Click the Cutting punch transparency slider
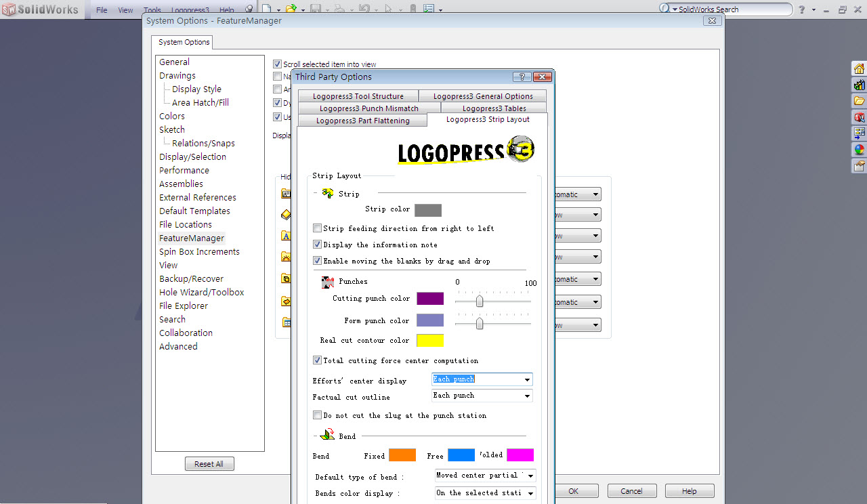Screen dimensions: 867x504 click(x=479, y=301)
